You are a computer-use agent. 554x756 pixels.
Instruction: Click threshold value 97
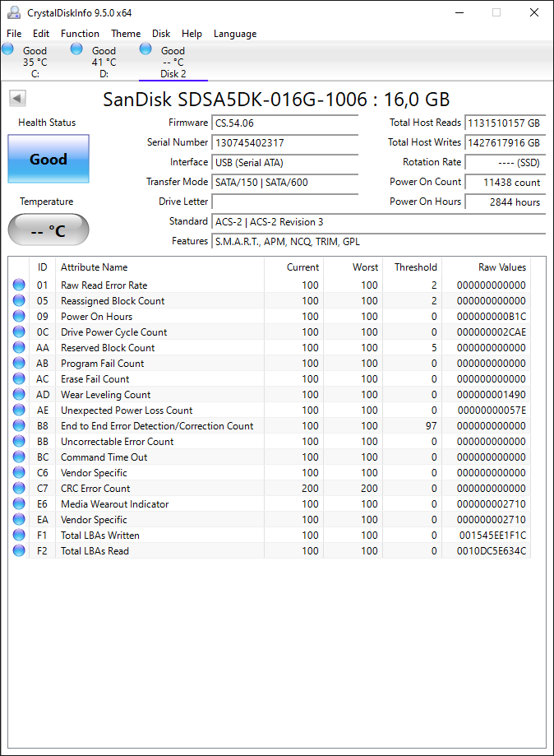[x=432, y=426]
